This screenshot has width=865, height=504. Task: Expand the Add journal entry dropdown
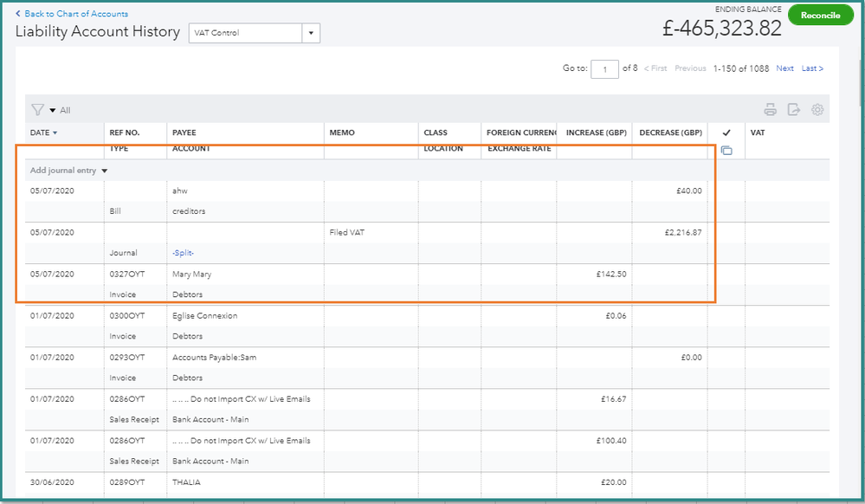tap(105, 171)
